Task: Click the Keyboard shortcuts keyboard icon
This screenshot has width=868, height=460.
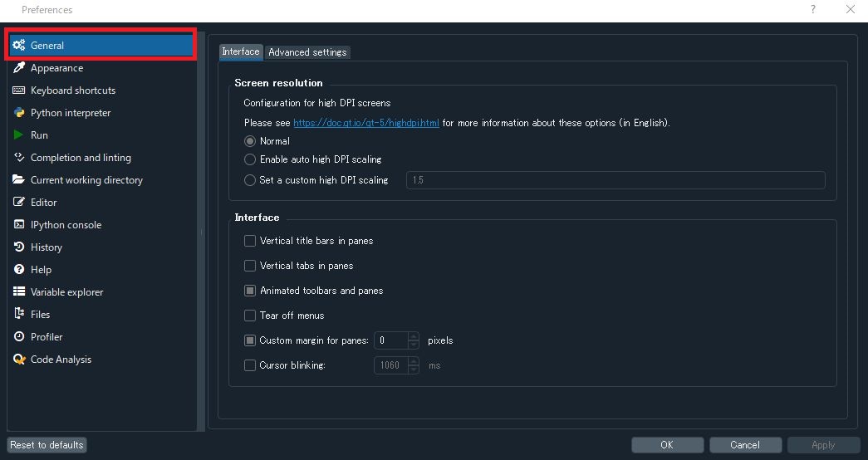Action: 18,91
